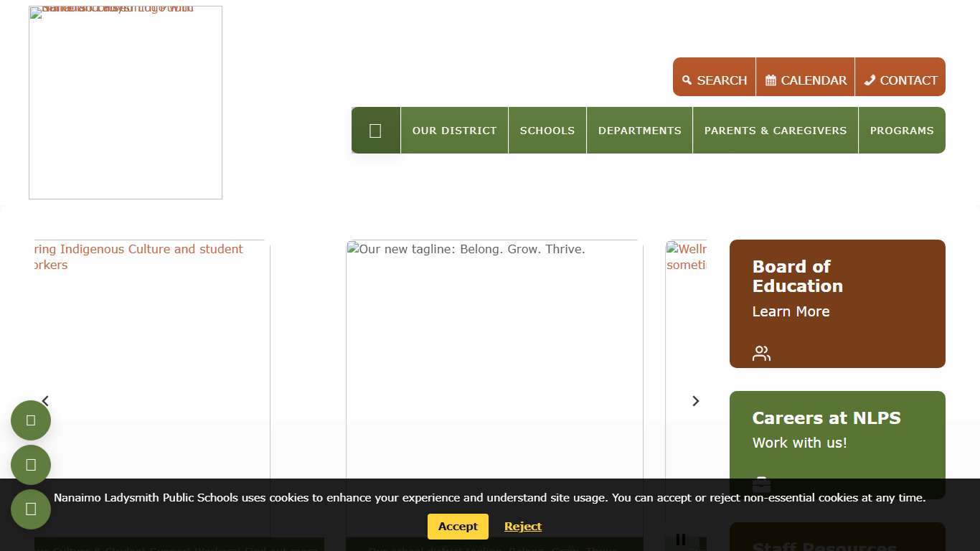Open the Departments menu
This screenshot has width=980, height=551.
tap(639, 131)
